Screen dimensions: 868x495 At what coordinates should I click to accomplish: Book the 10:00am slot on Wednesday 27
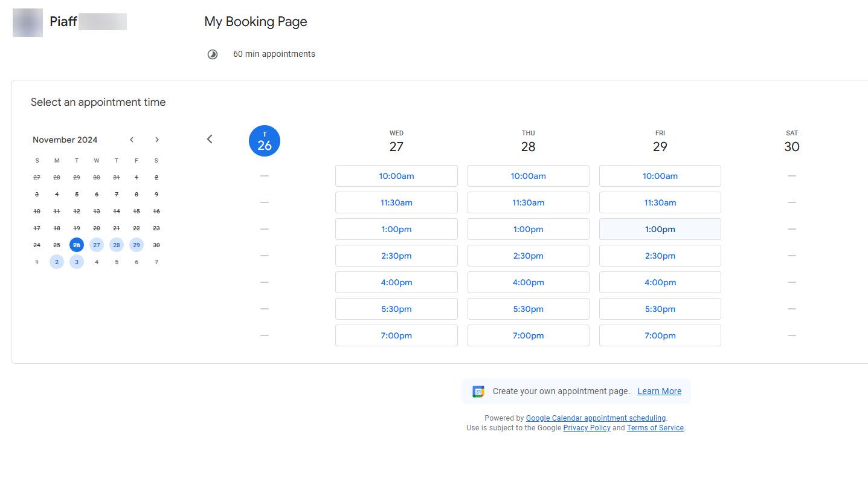click(x=396, y=176)
